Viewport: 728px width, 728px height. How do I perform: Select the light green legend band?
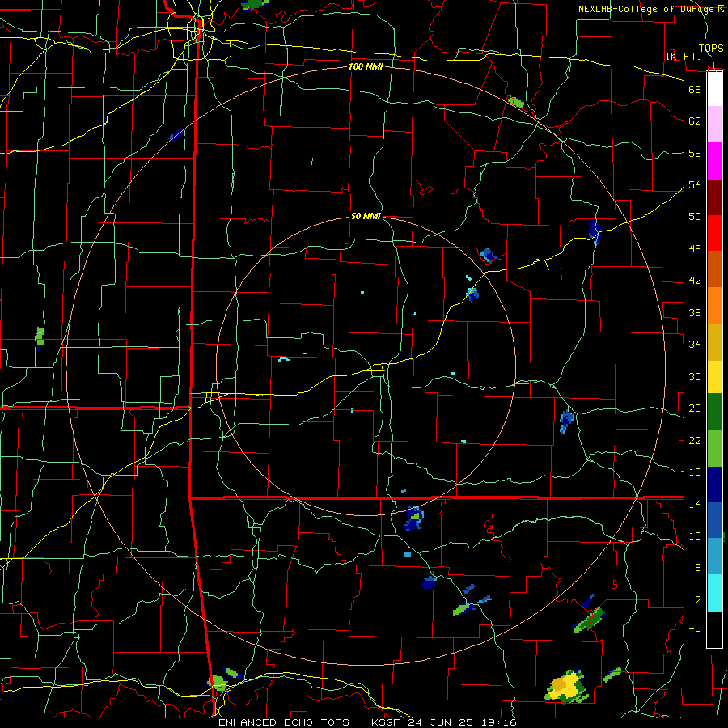pos(714,448)
